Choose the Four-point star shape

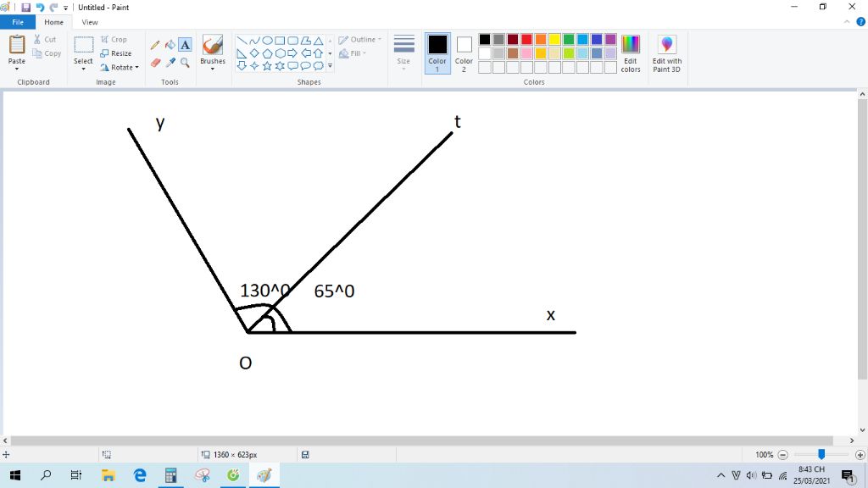point(254,66)
